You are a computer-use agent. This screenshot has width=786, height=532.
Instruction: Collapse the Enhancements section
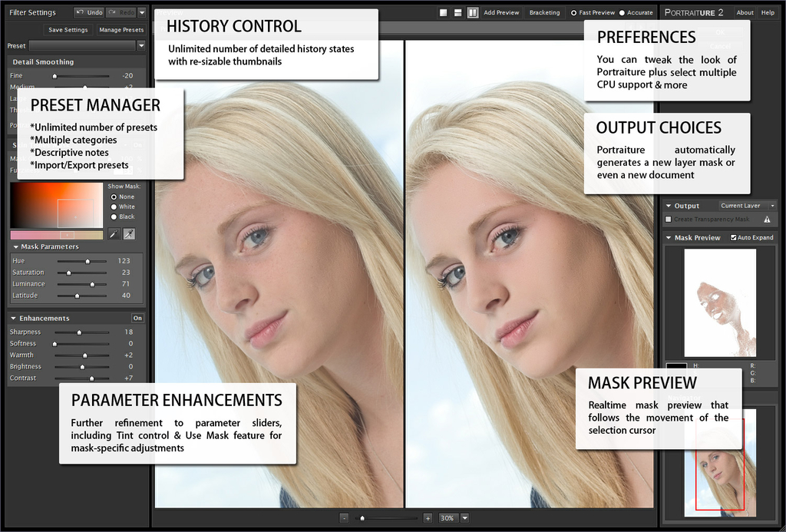pyautogui.click(x=12, y=319)
